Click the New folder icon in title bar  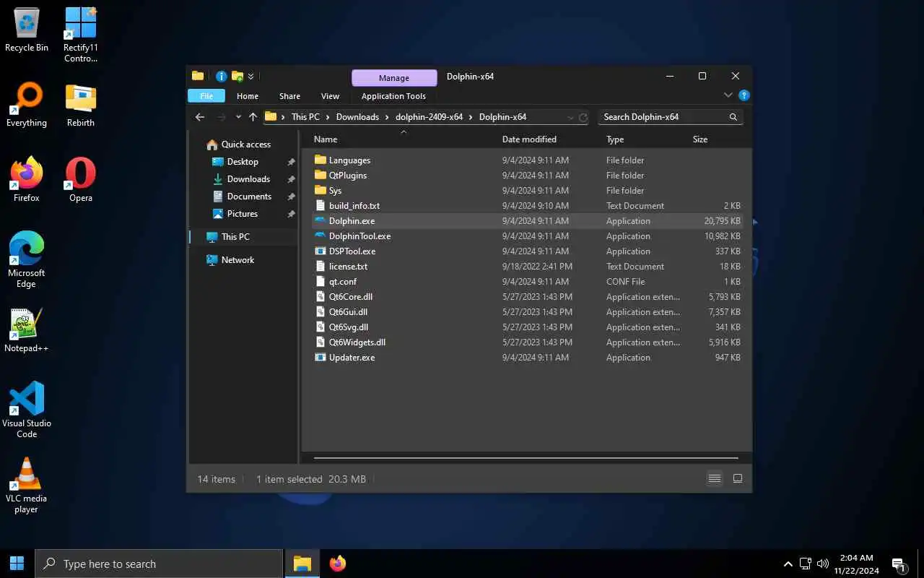tap(237, 76)
